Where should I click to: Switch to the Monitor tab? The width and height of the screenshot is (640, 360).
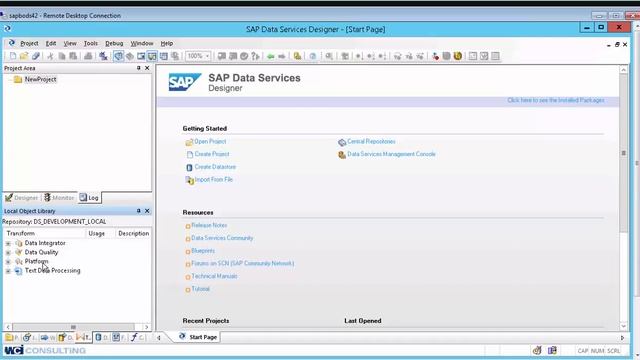pos(59,198)
